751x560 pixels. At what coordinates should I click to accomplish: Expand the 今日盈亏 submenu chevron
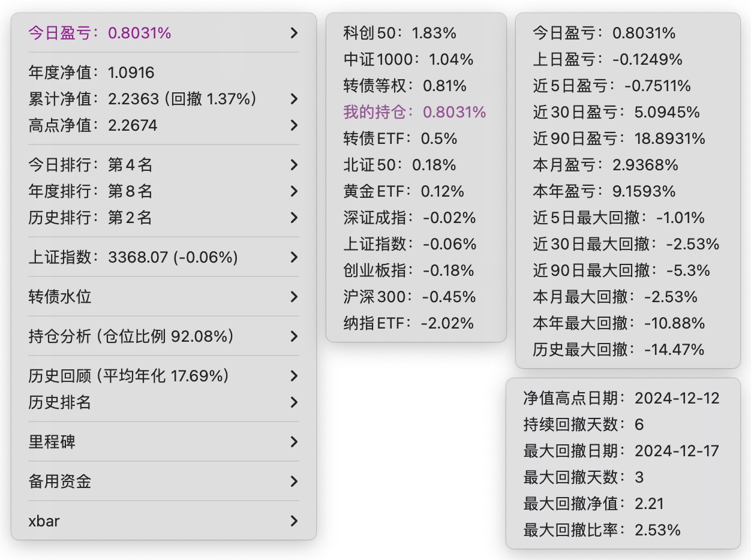(294, 33)
